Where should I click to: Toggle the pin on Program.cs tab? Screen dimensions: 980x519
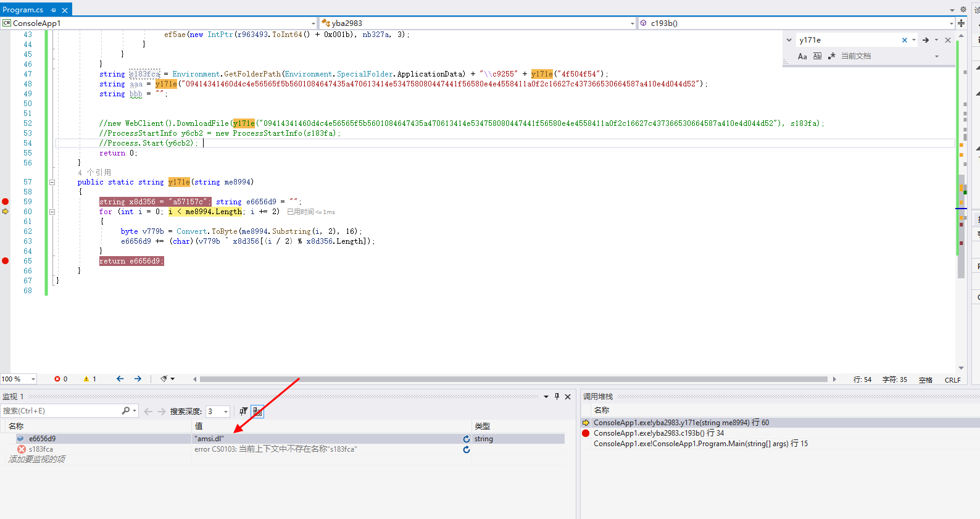click(x=54, y=10)
